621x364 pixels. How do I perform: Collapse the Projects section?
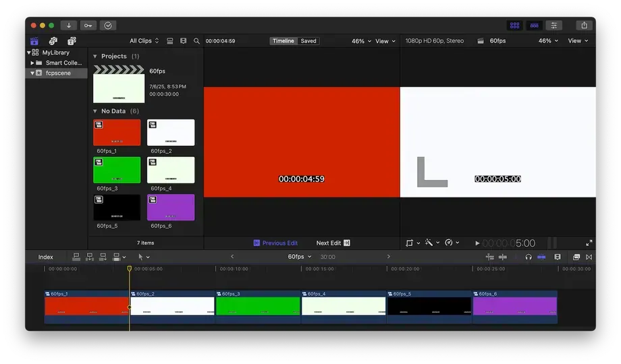(x=95, y=56)
